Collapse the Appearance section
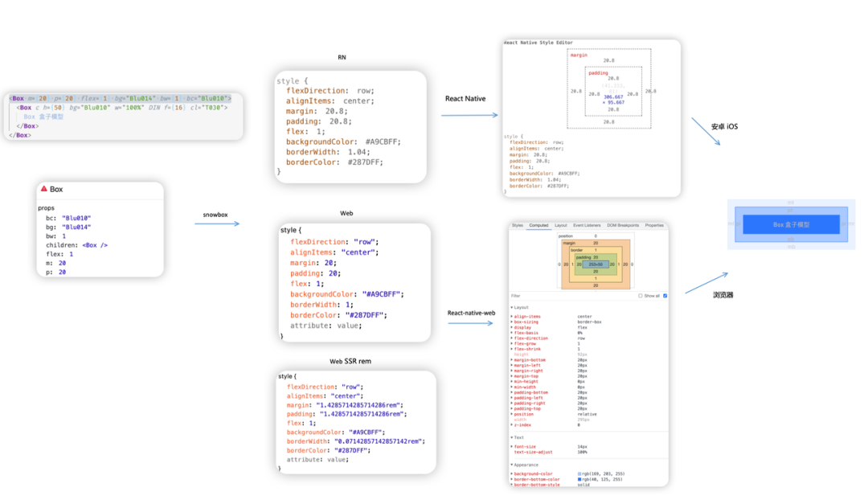 click(511, 465)
